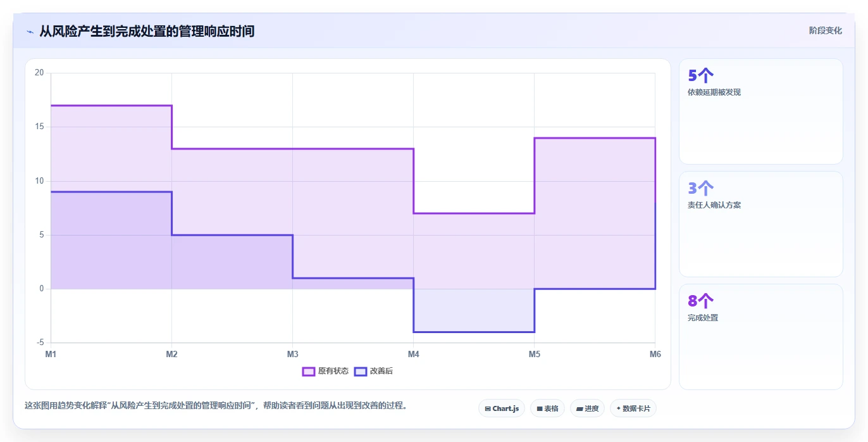
Task: Click the icon inside the 进度 tag
Action: point(580,409)
